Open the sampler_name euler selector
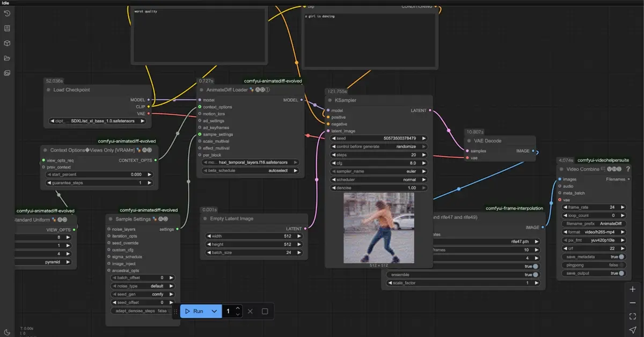 pos(379,171)
